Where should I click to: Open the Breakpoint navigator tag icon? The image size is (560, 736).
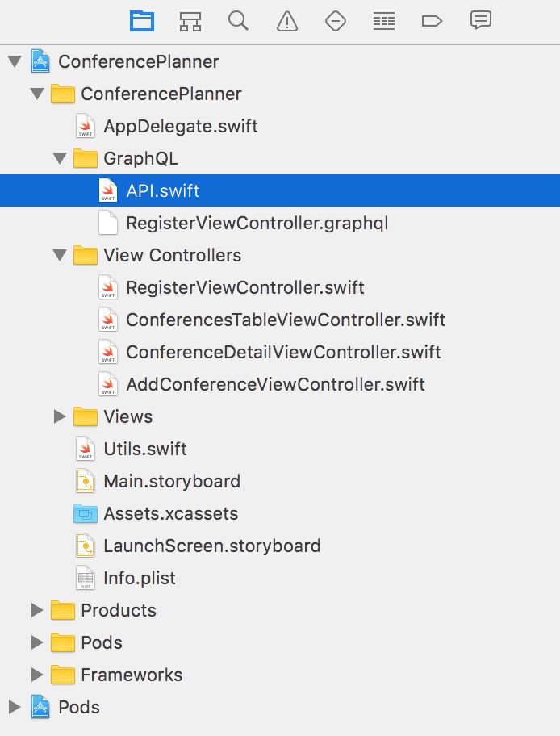[x=432, y=21]
